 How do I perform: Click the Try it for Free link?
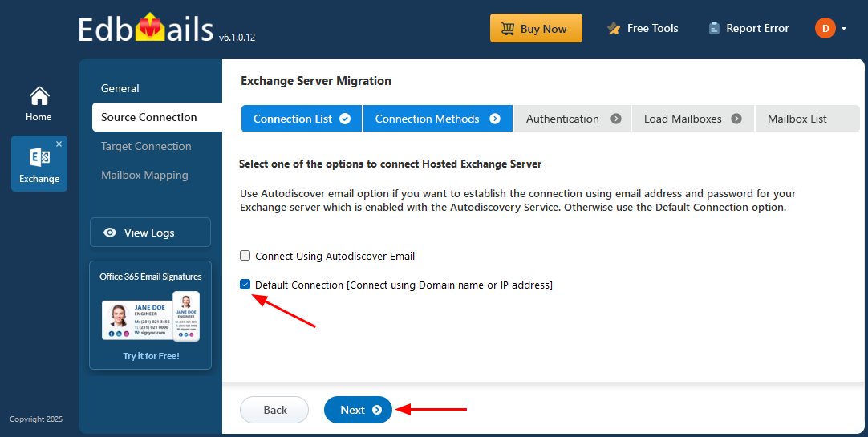[151, 356]
